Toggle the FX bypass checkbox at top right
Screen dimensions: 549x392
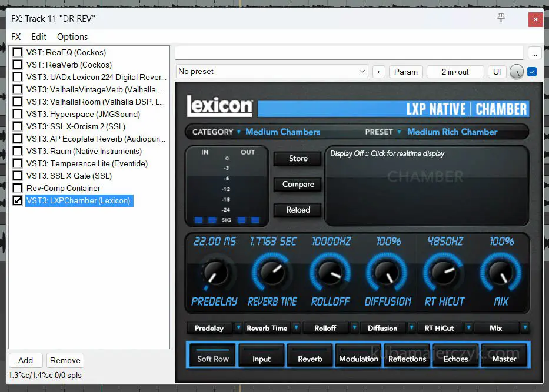pyautogui.click(x=532, y=72)
